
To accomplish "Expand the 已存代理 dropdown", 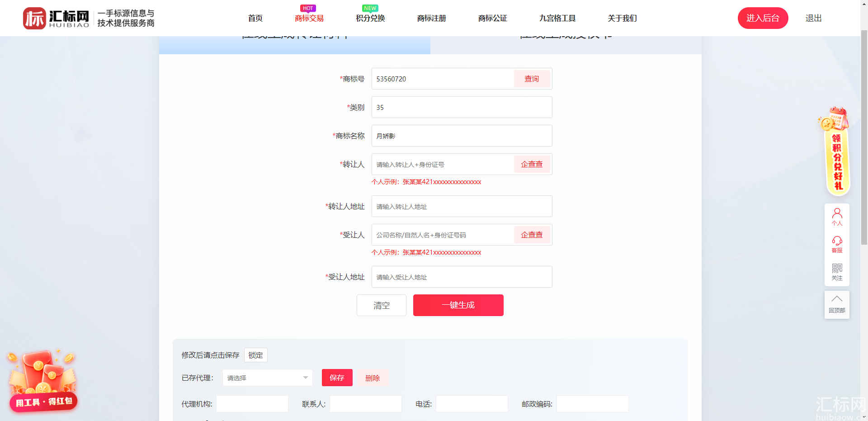I will point(268,378).
